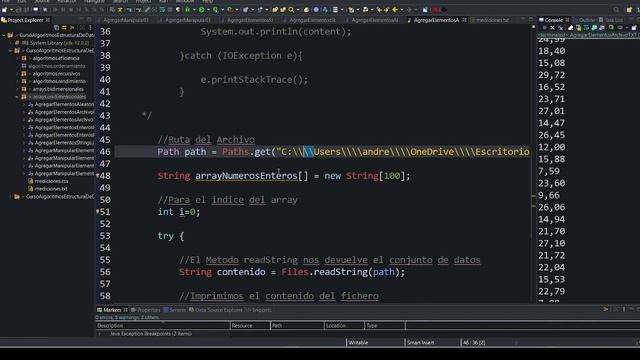The image size is (640, 360).
Task: Select AgregarElementosAleatorios file in tree
Action: (x=64, y=104)
